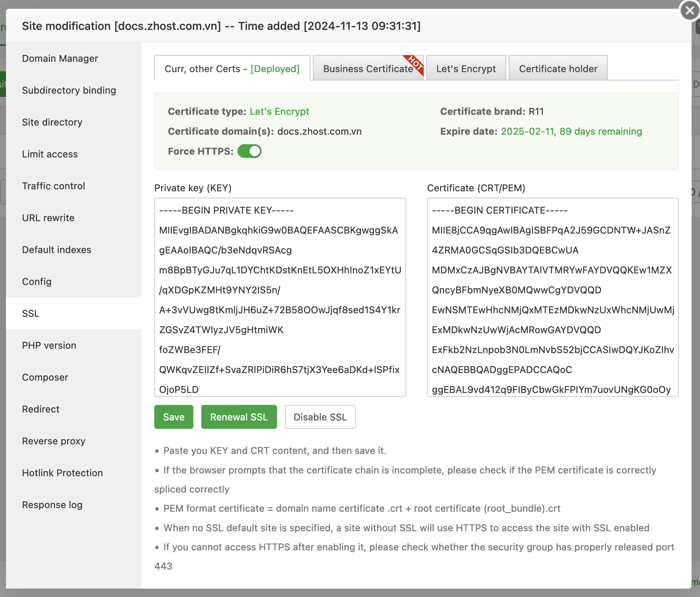
Task: Open Subdirectory binding settings
Action: 69,90
